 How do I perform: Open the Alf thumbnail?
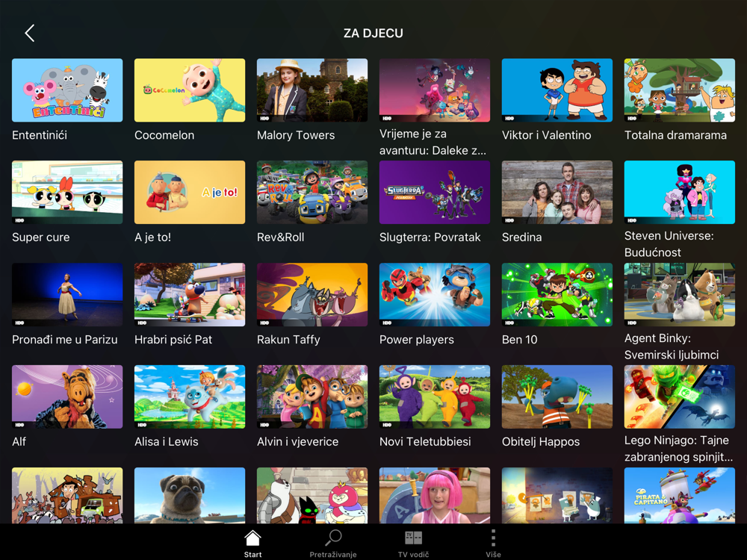click(x=67, y=396)
